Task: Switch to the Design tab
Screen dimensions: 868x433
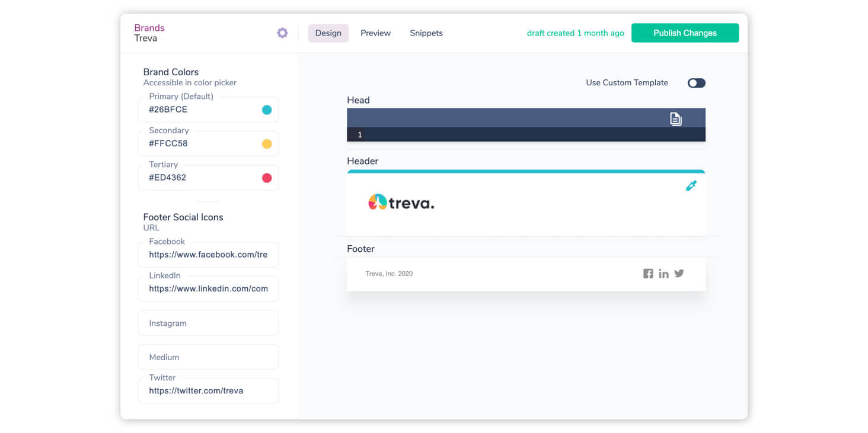Action: coord(328,33)
